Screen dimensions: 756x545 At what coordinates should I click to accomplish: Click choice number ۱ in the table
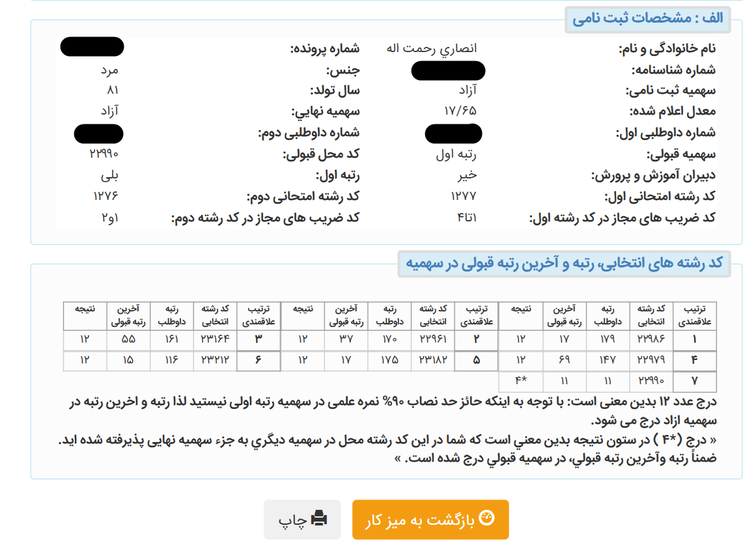coord(694,339)
